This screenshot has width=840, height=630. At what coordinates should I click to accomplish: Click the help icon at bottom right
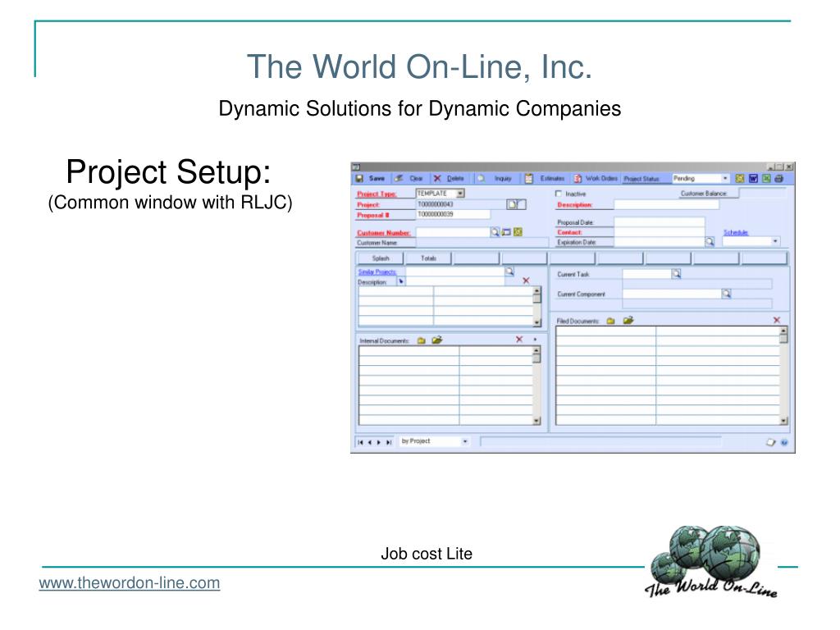[x=784, y=442]
